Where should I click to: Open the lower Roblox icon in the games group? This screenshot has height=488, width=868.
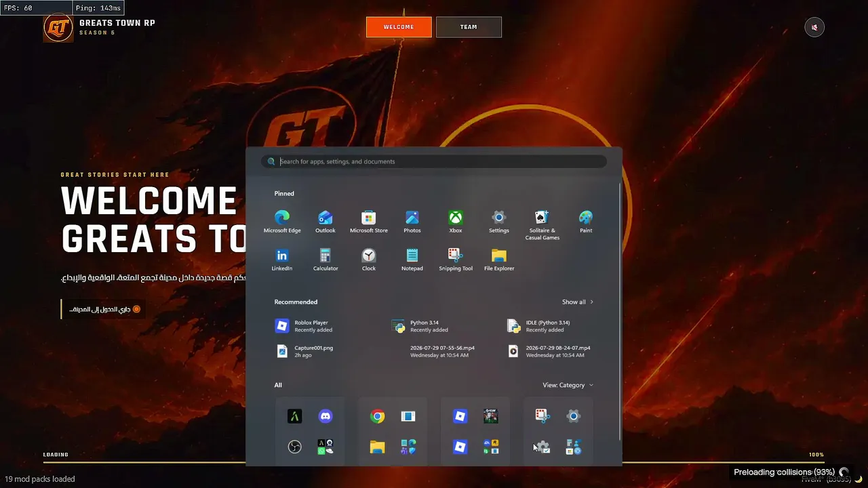(460, 447)
